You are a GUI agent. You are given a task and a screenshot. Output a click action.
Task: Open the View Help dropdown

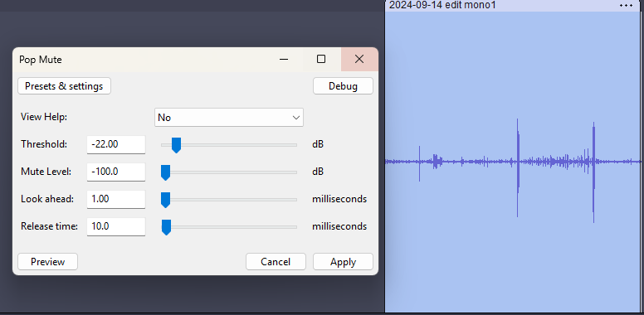(229, 118)
